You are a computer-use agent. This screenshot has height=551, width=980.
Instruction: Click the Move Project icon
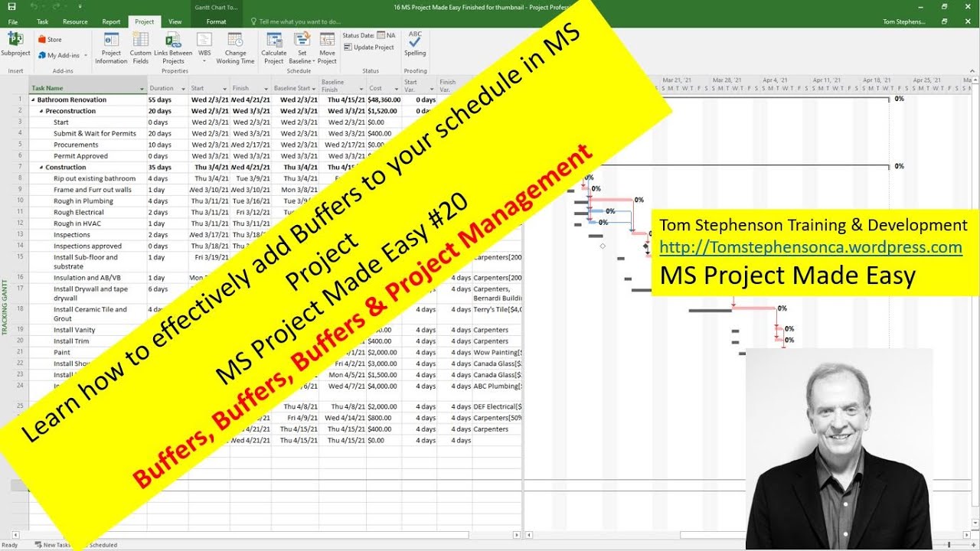(x=327, y=47)
